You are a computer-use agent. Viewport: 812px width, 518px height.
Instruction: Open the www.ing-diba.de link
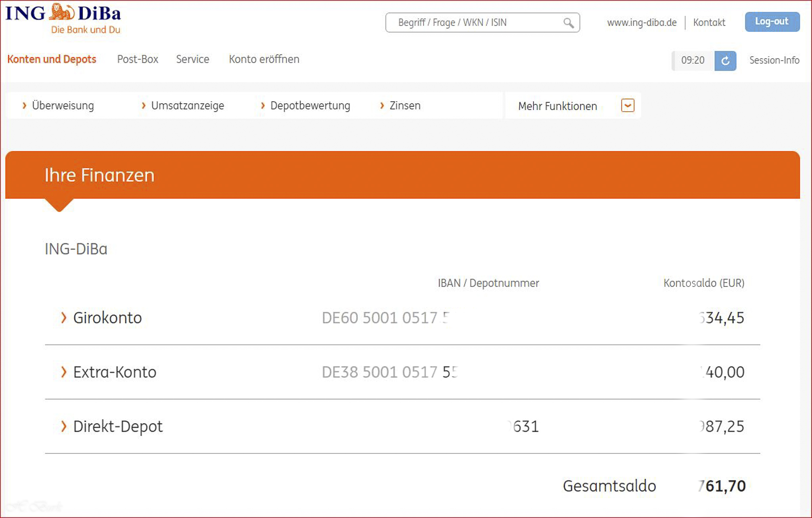[x=642, y=23]
